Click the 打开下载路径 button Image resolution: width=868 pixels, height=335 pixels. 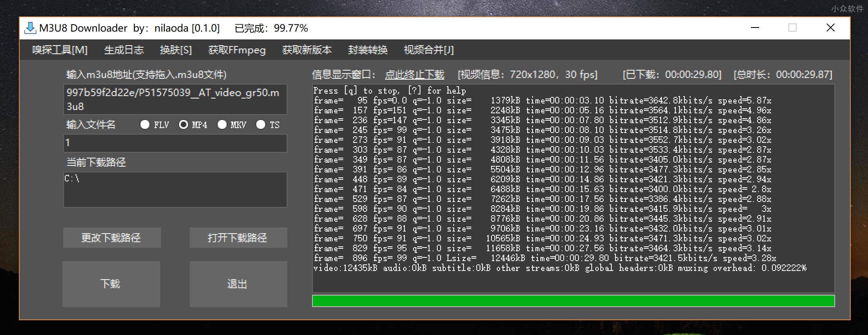click(x=238, y=238)
